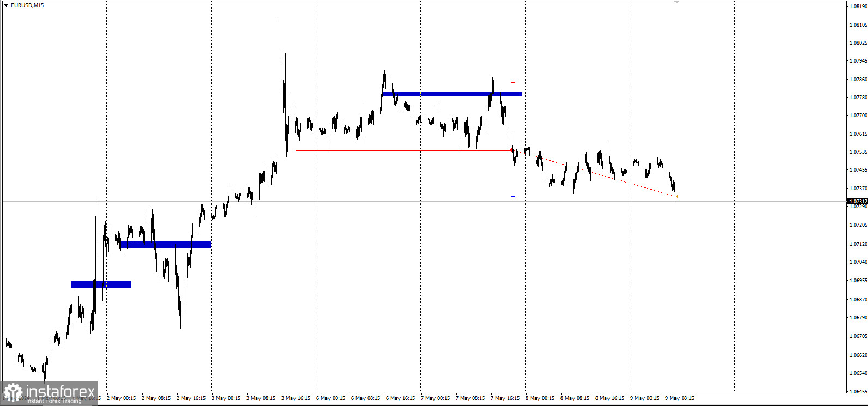
Task: Click the 7 May 00:15 time label
Action: [x=436, y=398]
